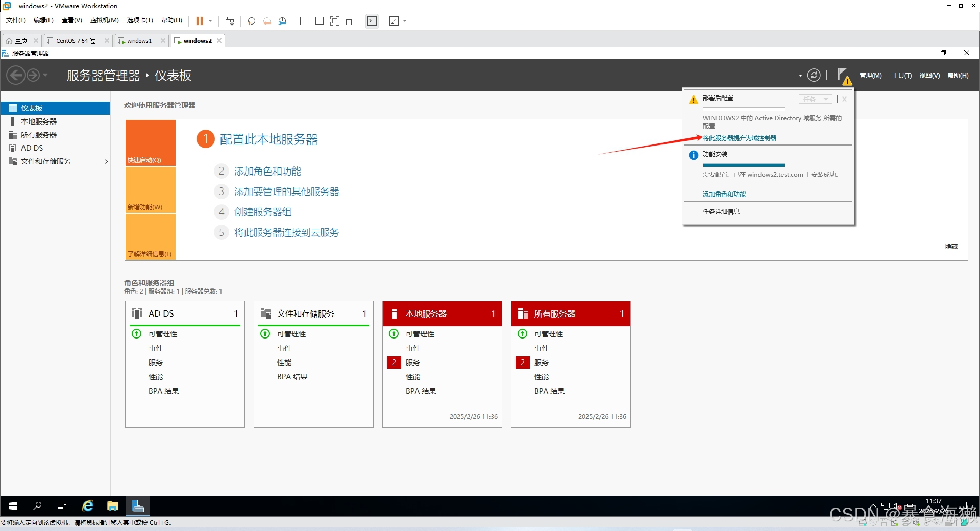980x531 pixels.
Task: Dismiss the 部署后配置 notification with X
Action: [845, 99]
